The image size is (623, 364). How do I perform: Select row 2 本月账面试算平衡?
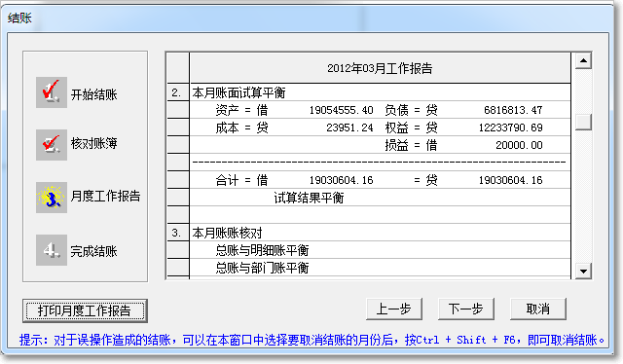pyautogui.click(x=381, y=92)
